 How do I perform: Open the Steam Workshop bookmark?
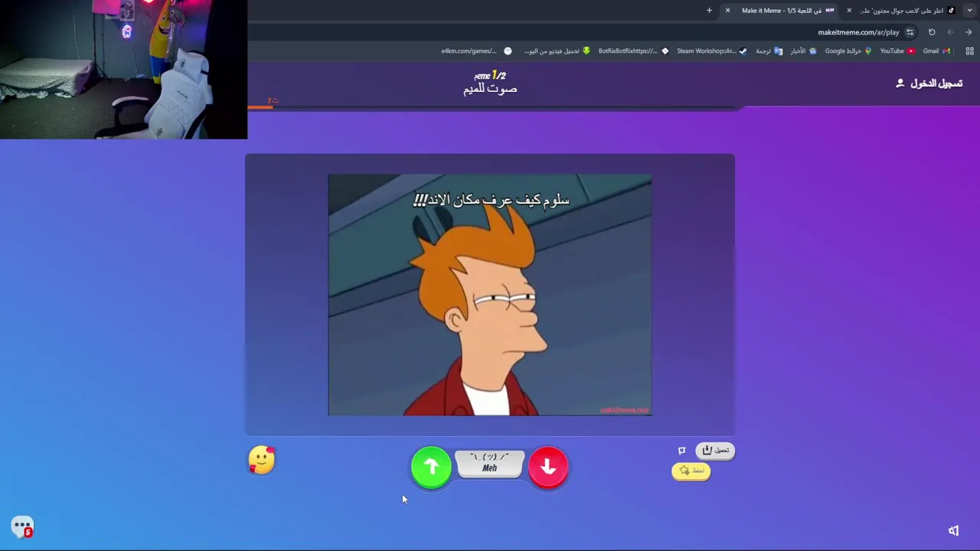(711, 51)
